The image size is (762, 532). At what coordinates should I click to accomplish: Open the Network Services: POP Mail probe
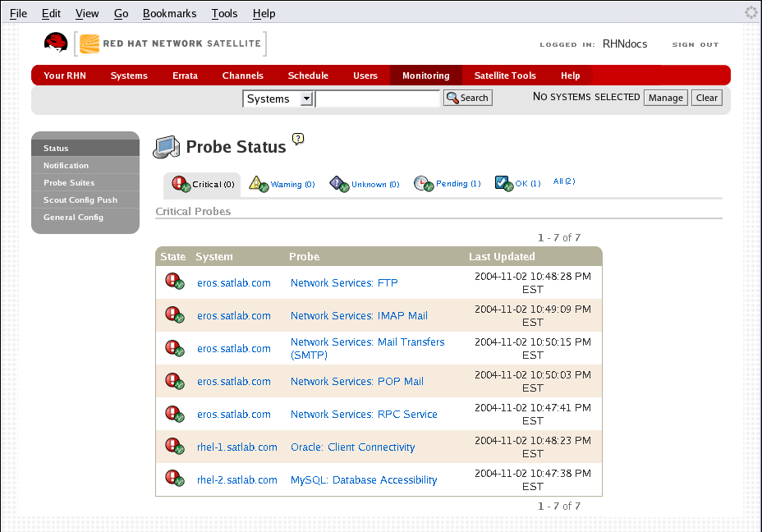pos(356,382)
